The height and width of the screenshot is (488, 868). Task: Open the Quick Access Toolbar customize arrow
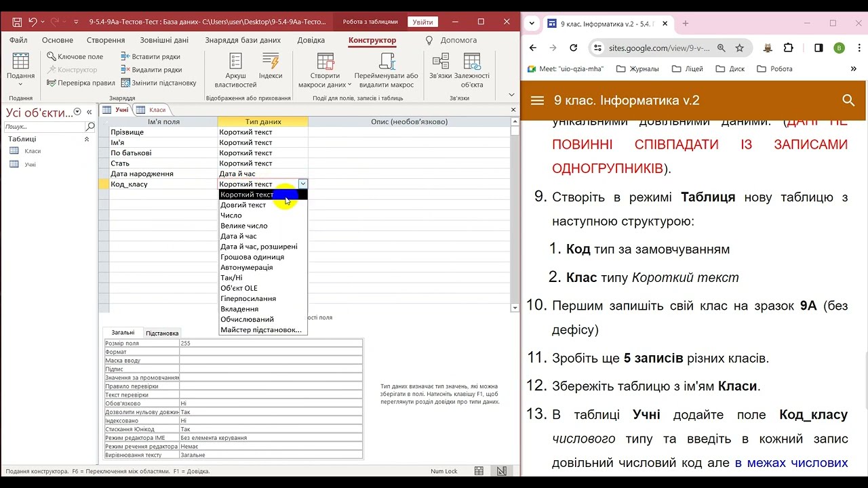click(x=75, y=22)
